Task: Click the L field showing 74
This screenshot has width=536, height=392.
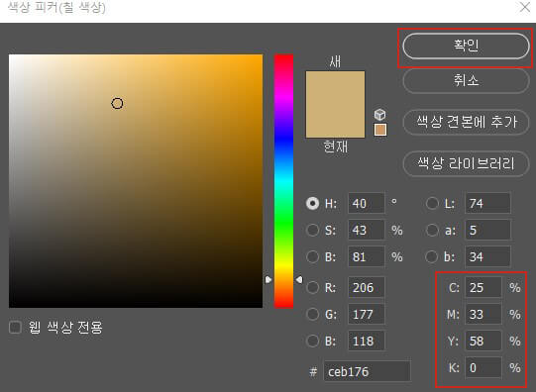Action: pos(487,204)
